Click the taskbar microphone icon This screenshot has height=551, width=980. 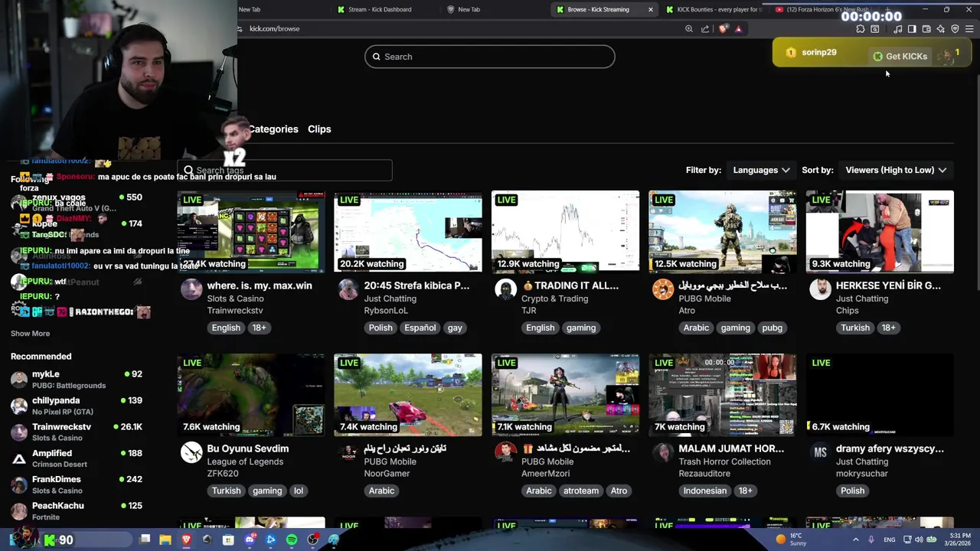tap(872, 540)
